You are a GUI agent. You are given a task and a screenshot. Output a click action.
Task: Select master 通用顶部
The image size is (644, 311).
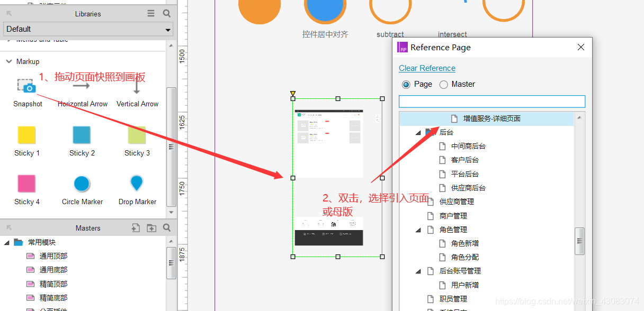coord(53,256)
